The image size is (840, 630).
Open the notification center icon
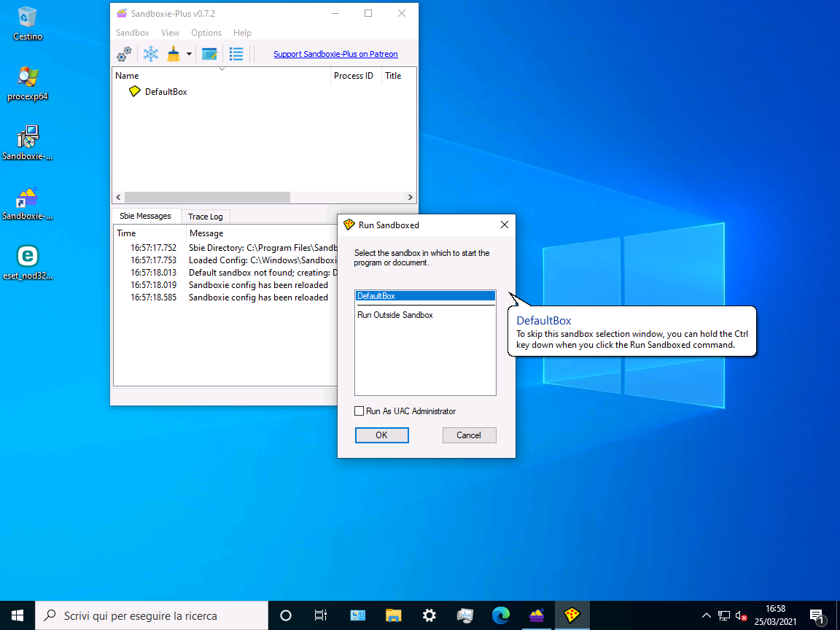tap(817, 615)
